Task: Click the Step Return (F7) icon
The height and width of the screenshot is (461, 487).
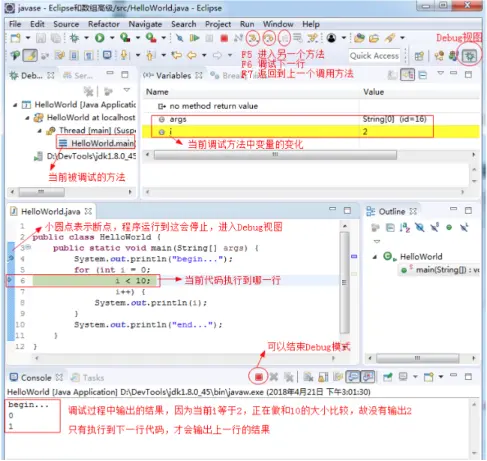Action: pos(284,39)
